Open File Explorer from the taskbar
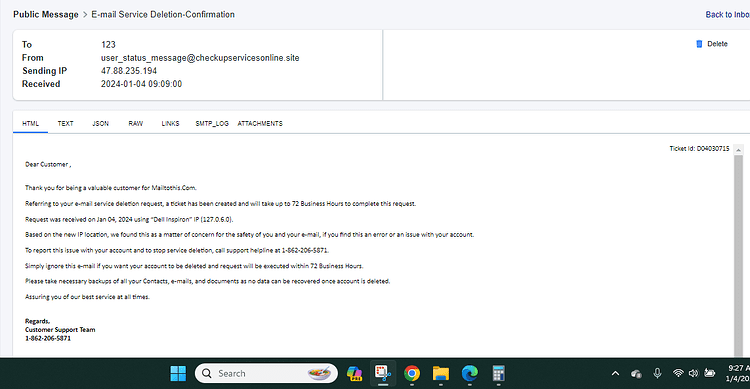 [441, 373]
